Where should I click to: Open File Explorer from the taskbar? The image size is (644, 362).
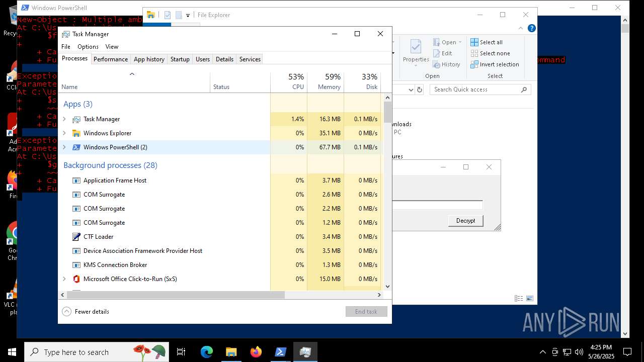tap(231, 352)
